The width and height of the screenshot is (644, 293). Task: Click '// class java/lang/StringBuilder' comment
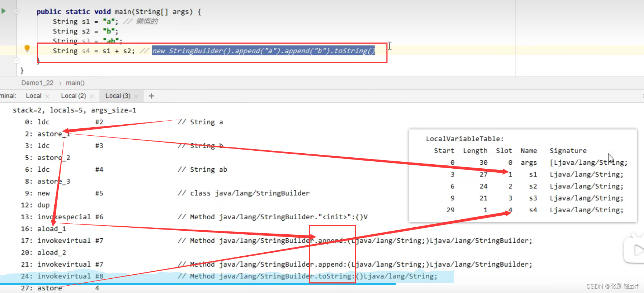pyautogui.click(x=244, y=193)
